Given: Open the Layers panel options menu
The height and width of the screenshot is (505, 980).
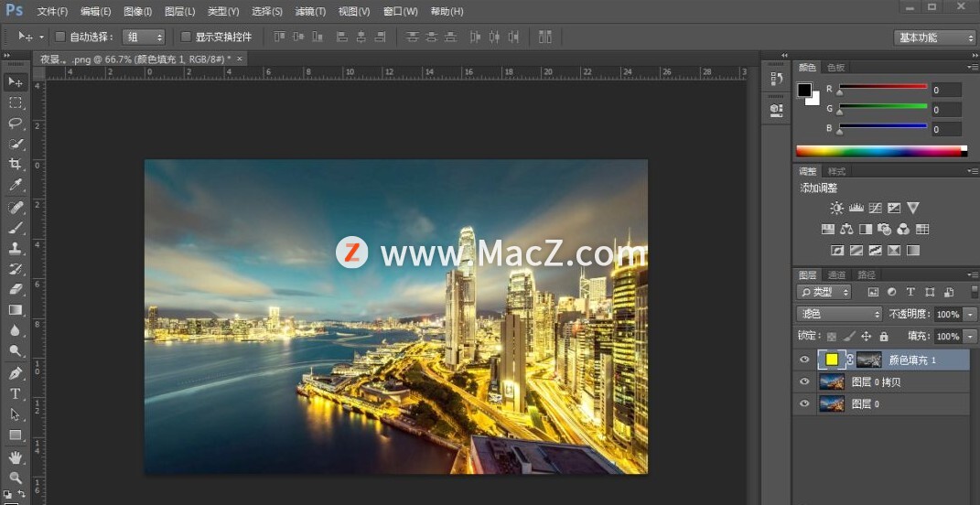Looking at the screenshot, I should point(973,274).
